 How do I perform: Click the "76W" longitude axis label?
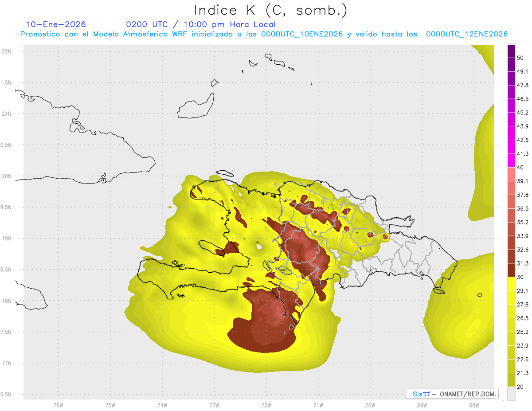click(x=58, y=405)
